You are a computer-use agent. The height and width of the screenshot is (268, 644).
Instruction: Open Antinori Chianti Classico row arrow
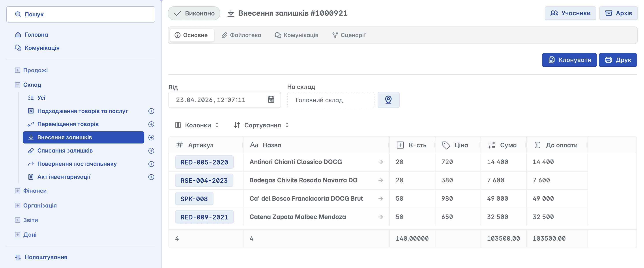click(x=380, y=162)
